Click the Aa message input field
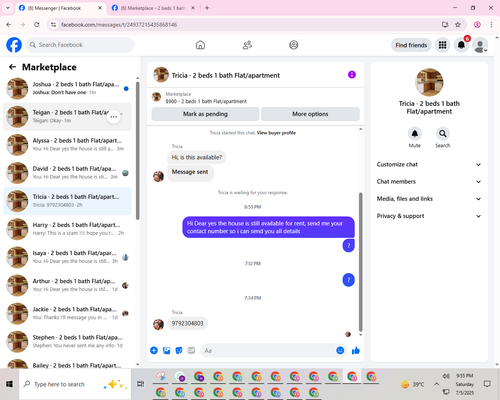 (268, 350)
